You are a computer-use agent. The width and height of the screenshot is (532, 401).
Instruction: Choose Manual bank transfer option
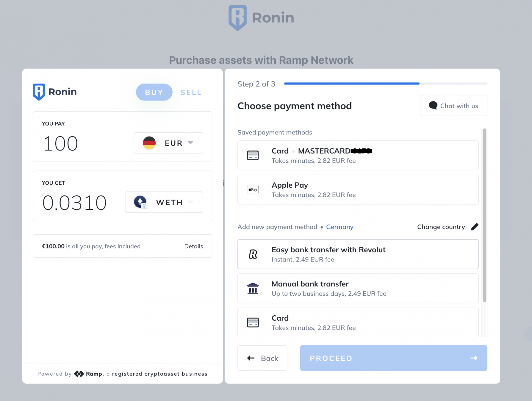point(358,288)
